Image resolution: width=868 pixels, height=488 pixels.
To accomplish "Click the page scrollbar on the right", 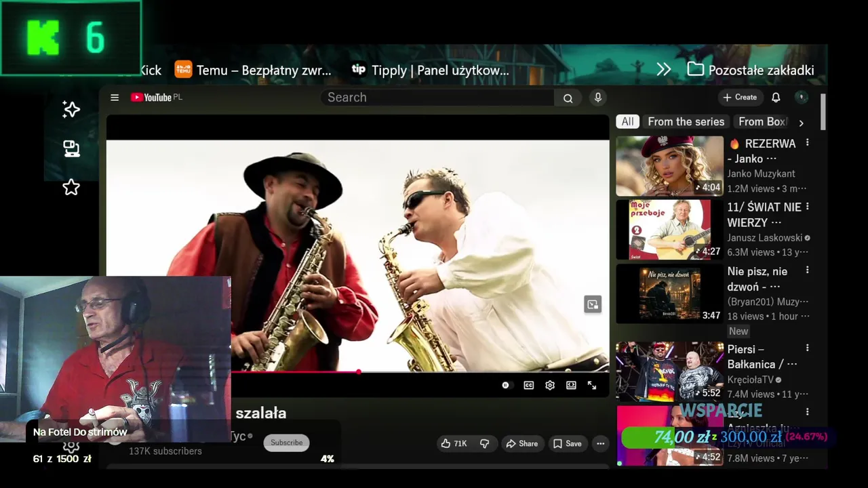I will (x=823, y=112).
